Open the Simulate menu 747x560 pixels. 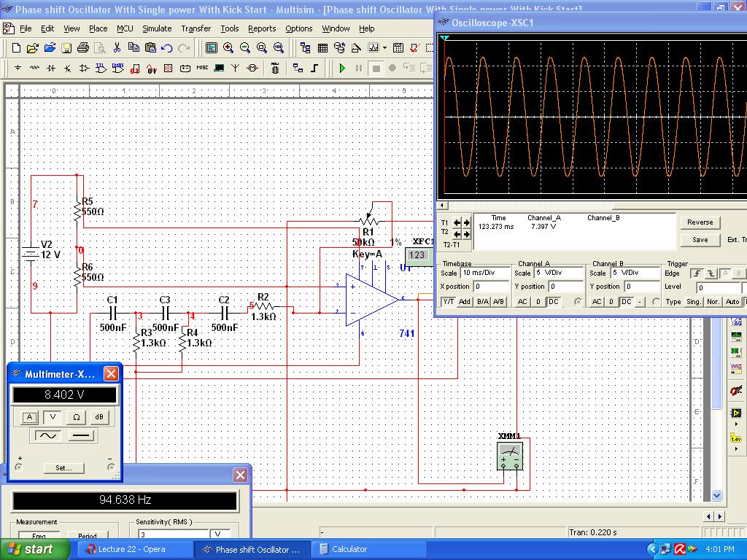coord(157,28)
